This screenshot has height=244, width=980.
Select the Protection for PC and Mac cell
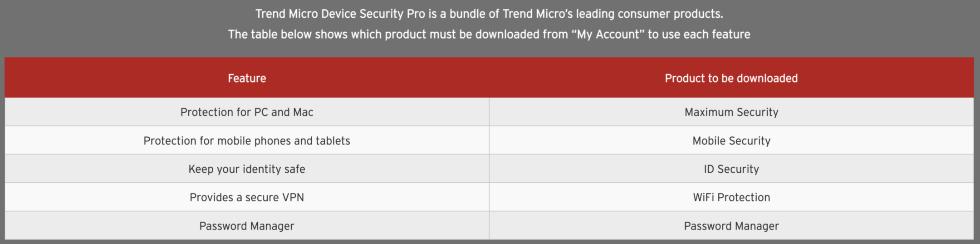click(247, 112)
